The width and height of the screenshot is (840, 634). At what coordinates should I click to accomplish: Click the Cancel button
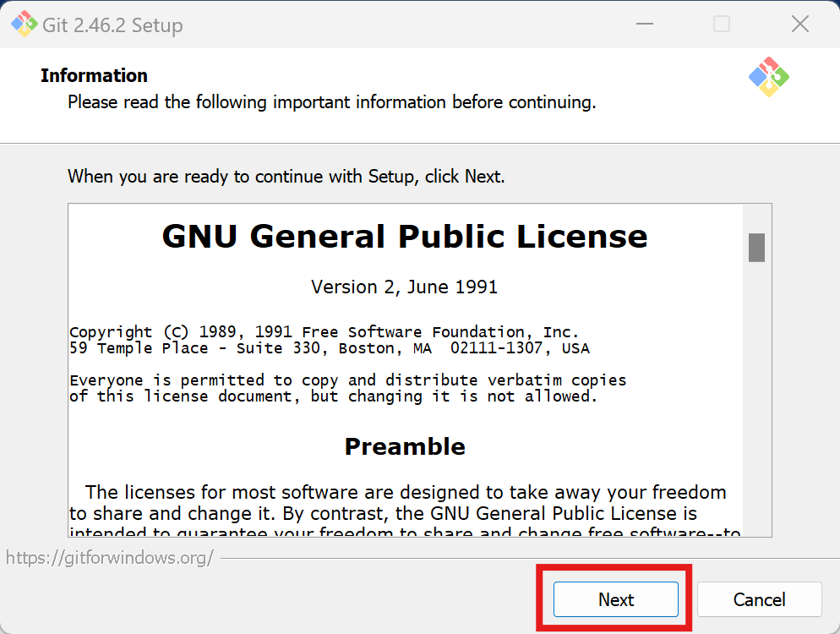point(759,599)
